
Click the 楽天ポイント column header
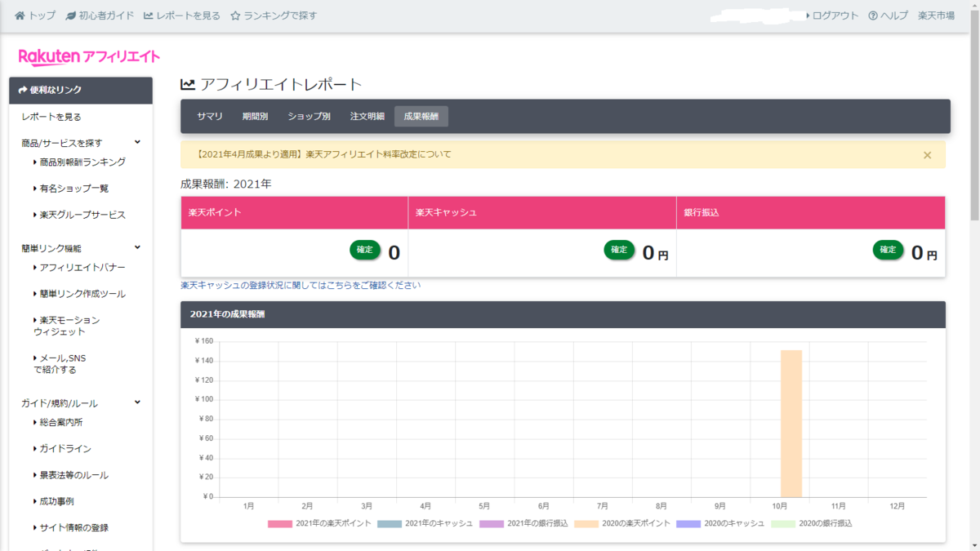coord(294,212)
